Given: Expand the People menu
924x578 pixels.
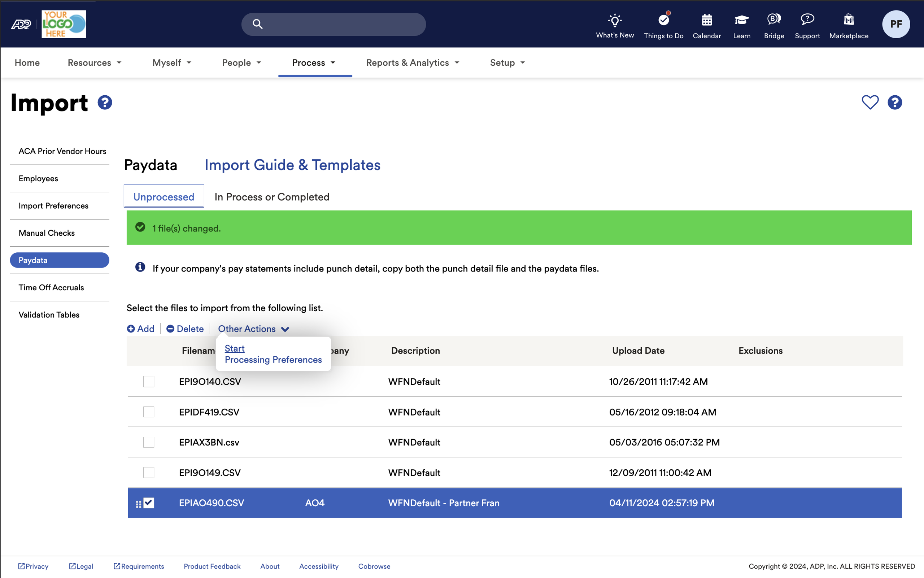Looking at the screenshot, I should tap(241, 63).
